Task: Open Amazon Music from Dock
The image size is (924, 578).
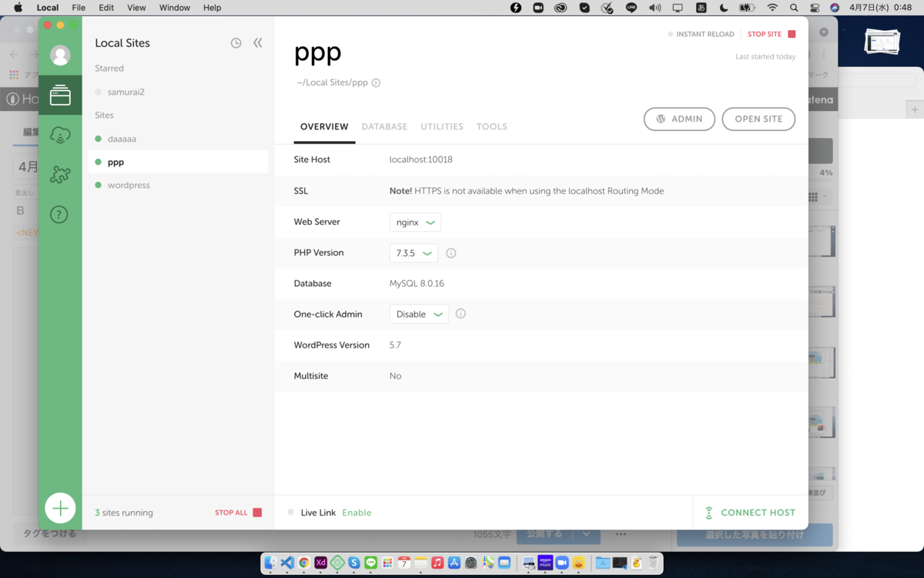Action: point(545,563)
